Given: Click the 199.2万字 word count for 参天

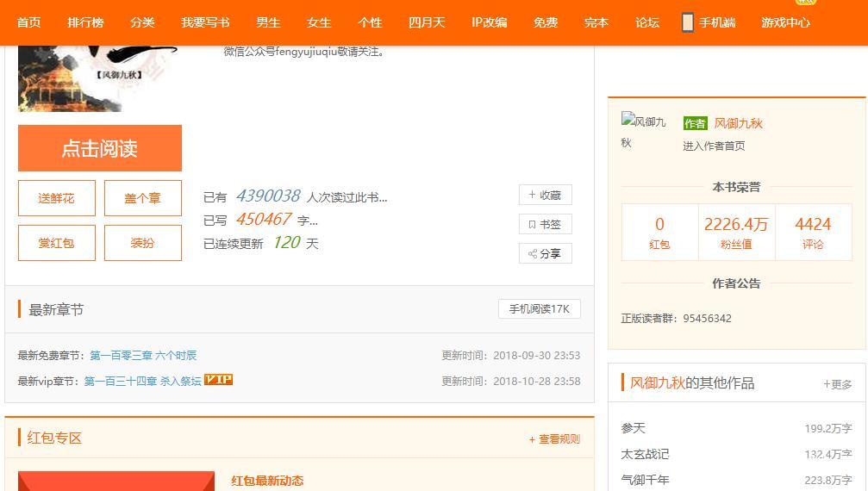Looking at the screenshot, I should 828,428.
